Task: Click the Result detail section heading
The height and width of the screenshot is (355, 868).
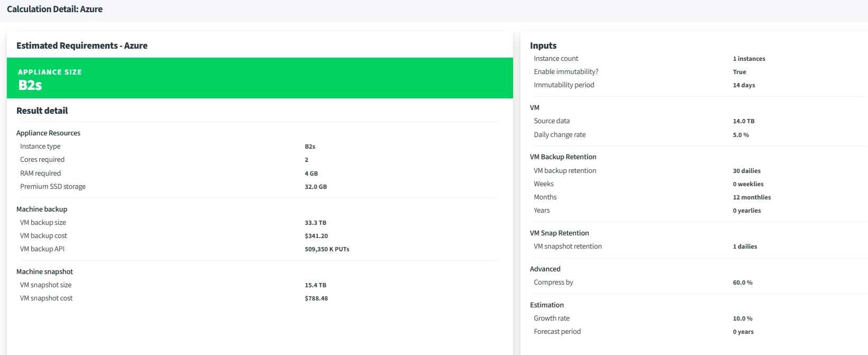Action: 42,111
